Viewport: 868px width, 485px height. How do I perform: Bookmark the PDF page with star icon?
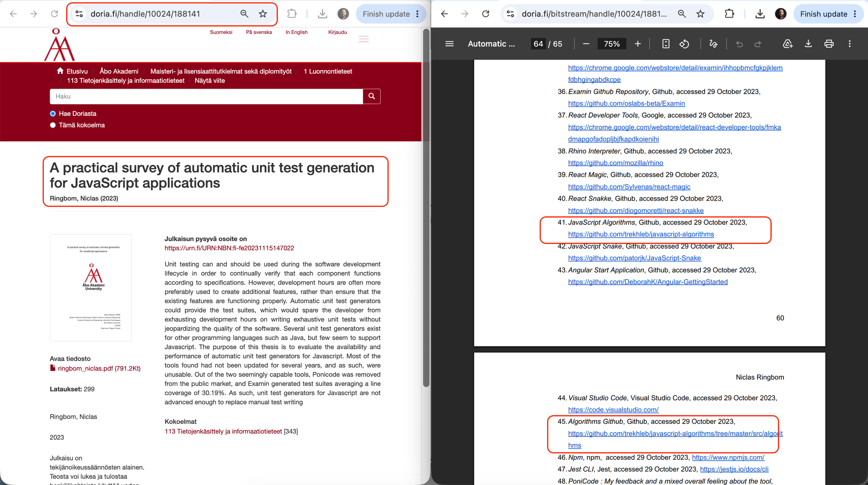tap(700, 14)
